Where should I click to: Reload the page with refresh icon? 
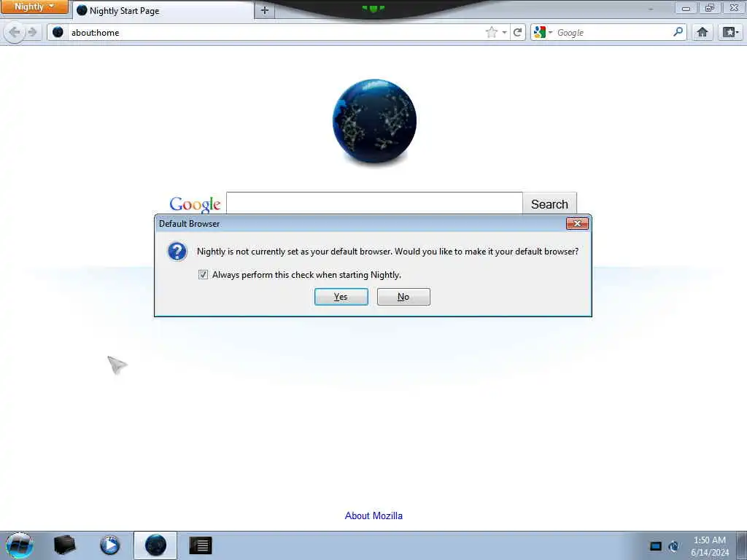coord(517,32)
